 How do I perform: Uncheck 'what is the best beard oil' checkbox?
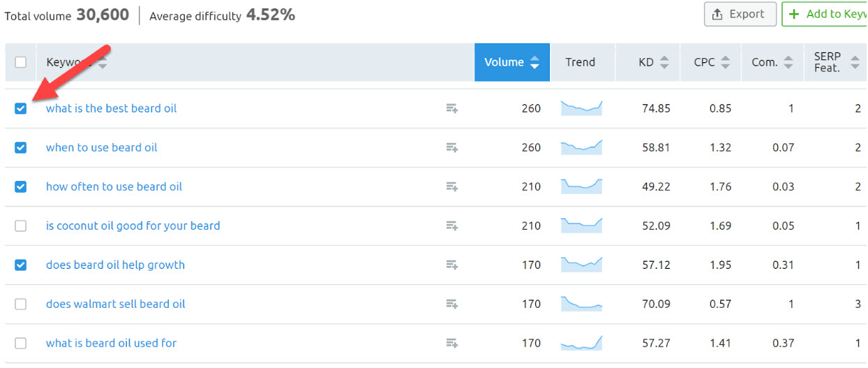tap(21, 108)
